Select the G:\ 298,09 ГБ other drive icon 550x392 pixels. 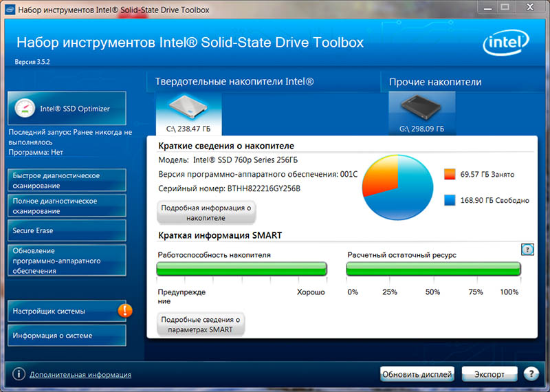coord(422,113)
